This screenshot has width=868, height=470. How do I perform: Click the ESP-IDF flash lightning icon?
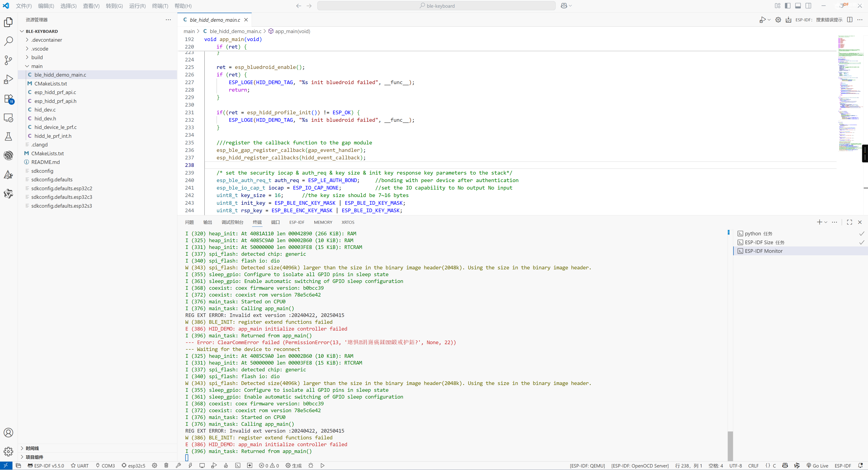(x=190, y=465)
